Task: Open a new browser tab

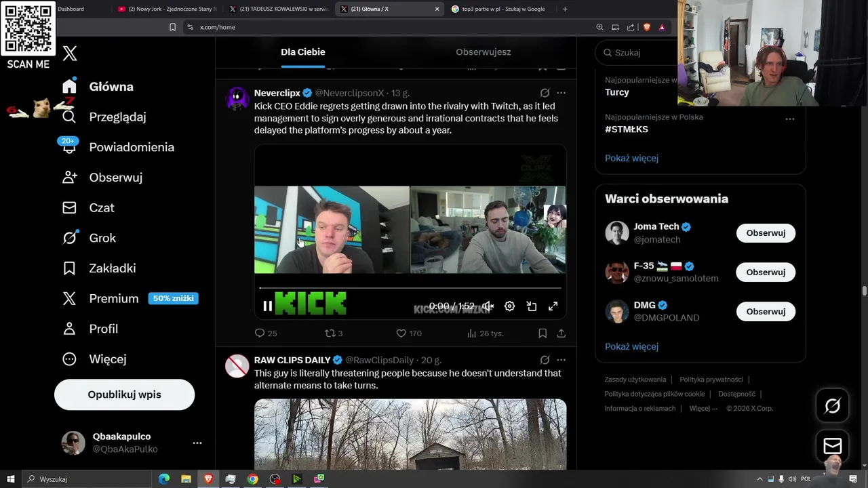Action: point(565,9)
